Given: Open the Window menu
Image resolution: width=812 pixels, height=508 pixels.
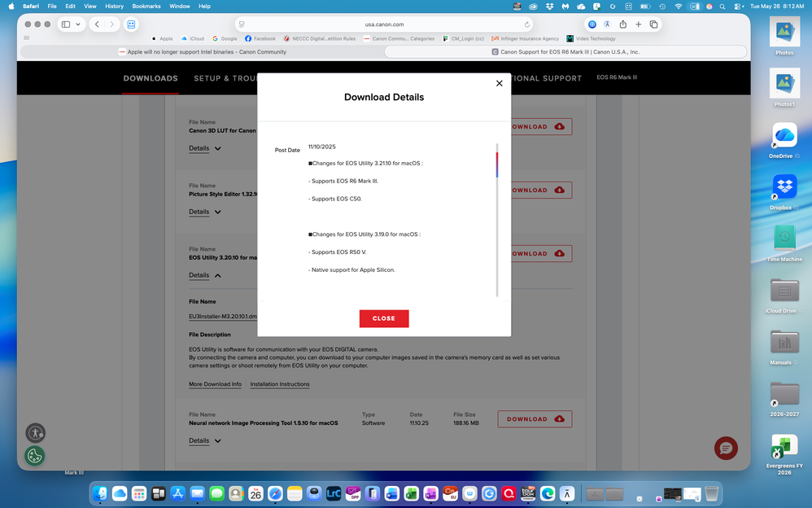Looking at the screenshot, I should [x=180, y=7].
